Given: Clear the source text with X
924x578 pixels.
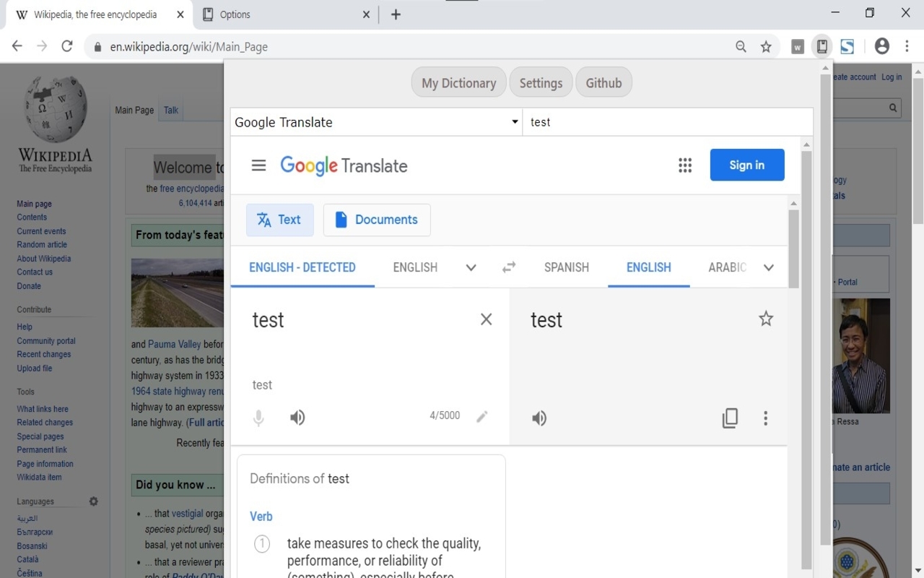Looking at the screenshot, I should coord(486,319).
